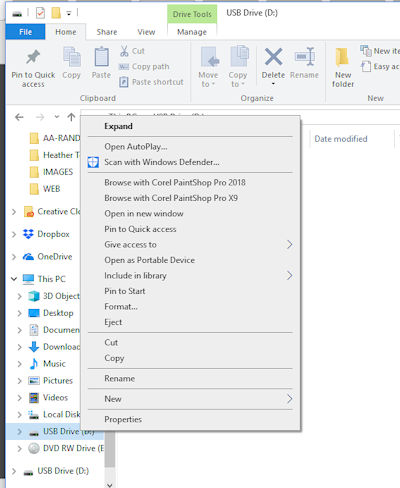The image size is (400, 488).
Task: Click the Properties checkmark icon in title bar
Action: pos(40,13)
